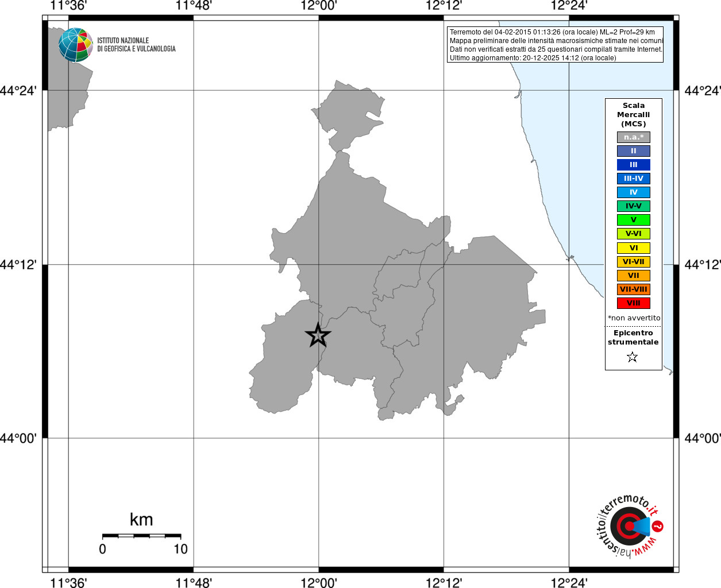Select the V-VI legend swatch
The width and height of the screenshot is (721, 588).
634,234
